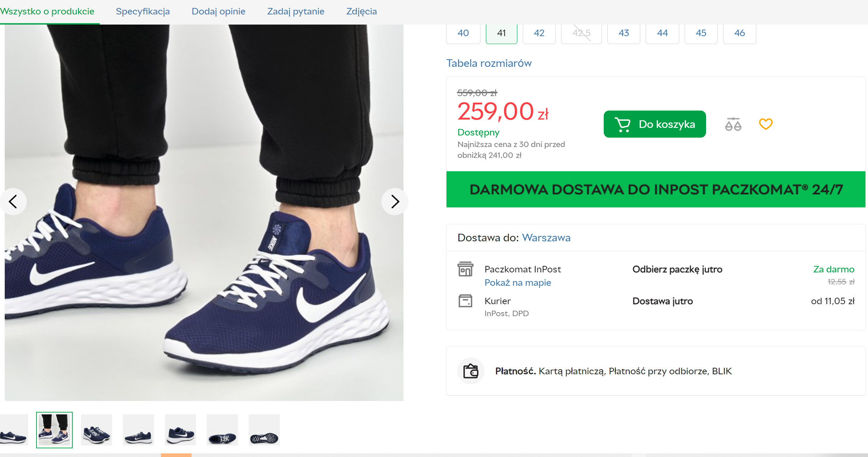Show previous product photo arrow

13,202
